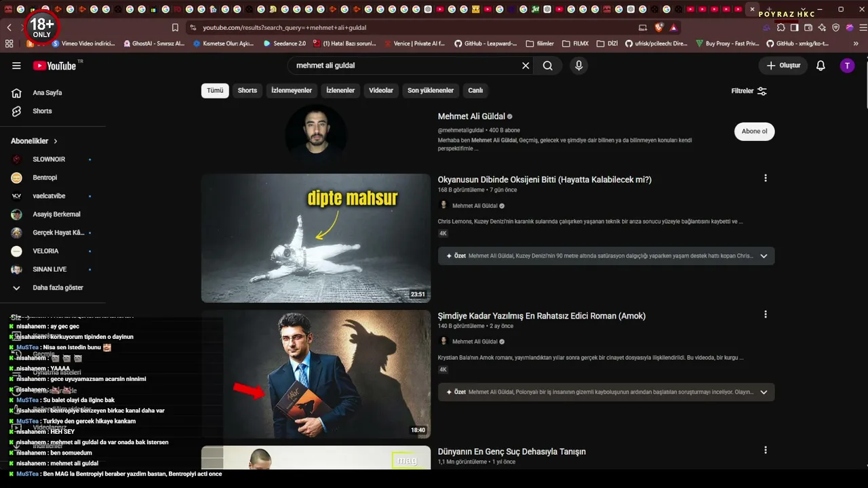The width and height of the screenshot is (868, 488).
Task: Open the purple account avatar menu
Action: click(847, 66)
